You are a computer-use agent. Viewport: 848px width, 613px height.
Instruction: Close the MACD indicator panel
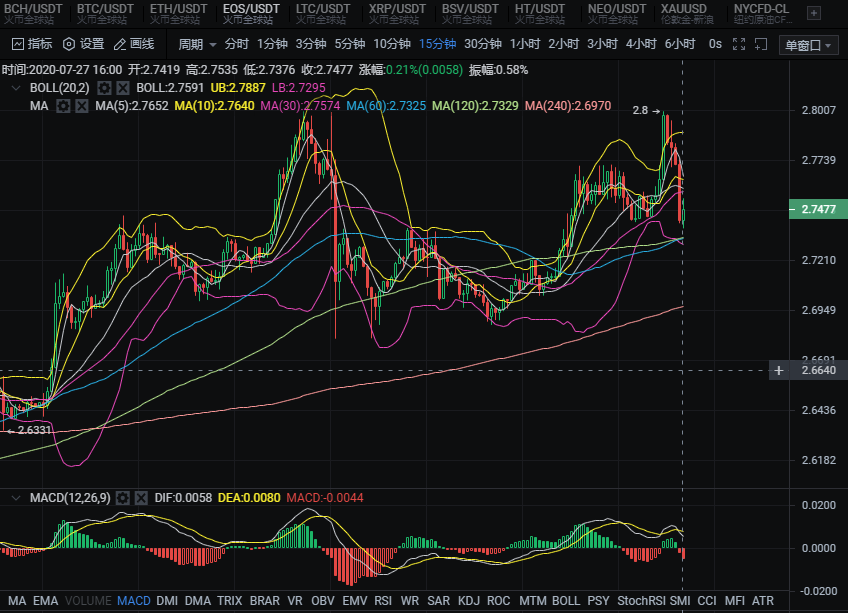[x=139, y=497]
